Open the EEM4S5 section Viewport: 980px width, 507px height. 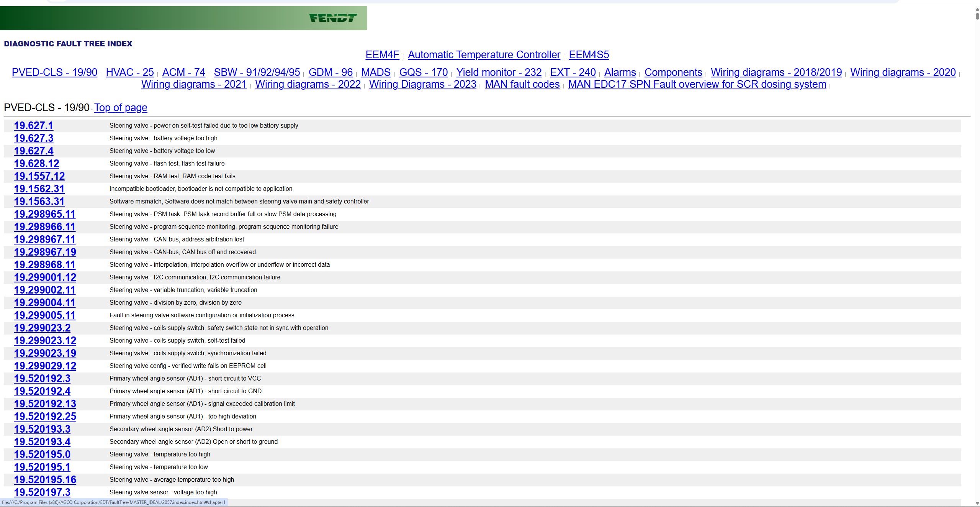click(589, 55)
